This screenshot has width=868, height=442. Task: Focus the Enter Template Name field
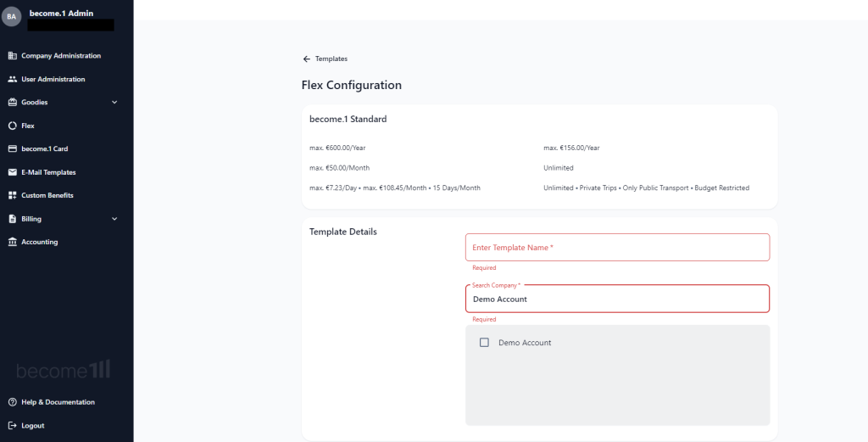(617, 248)
